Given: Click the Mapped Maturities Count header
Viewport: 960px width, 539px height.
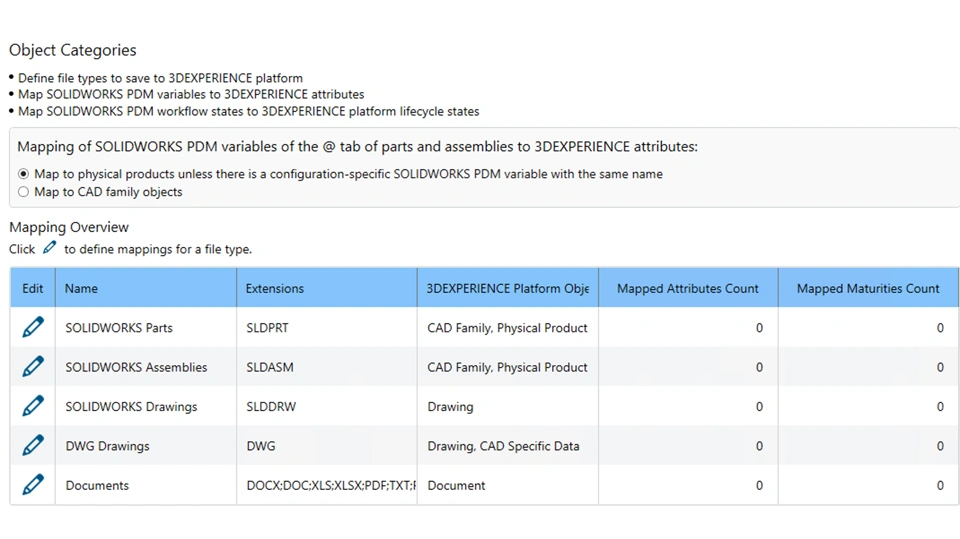Looking at the screenshot, I should click(x=868, y=288).
